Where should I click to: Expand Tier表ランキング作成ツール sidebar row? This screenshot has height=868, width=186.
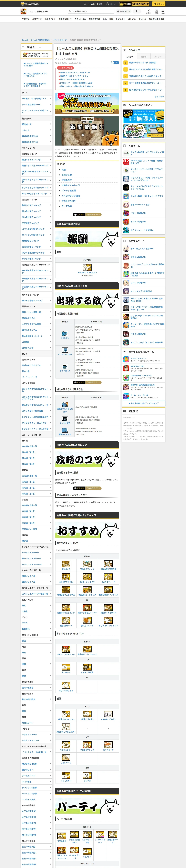[37, 99]
